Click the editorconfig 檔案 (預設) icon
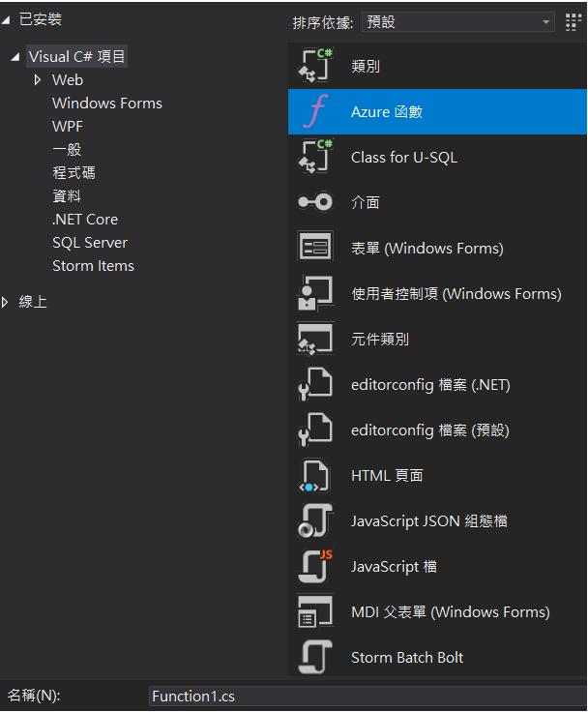 [315, 430]
